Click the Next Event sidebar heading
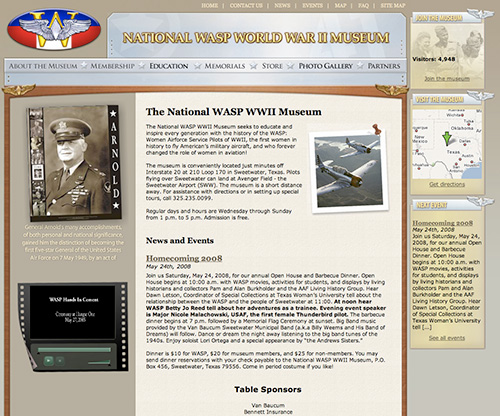 [431, 205]
